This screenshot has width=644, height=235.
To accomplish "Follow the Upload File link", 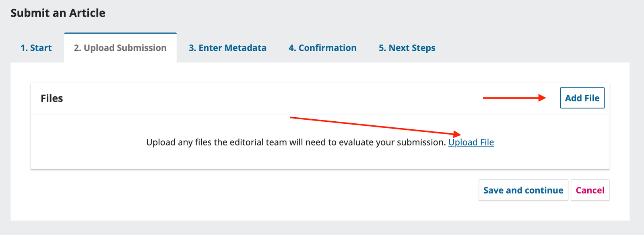I will click(x=471, y=142).
